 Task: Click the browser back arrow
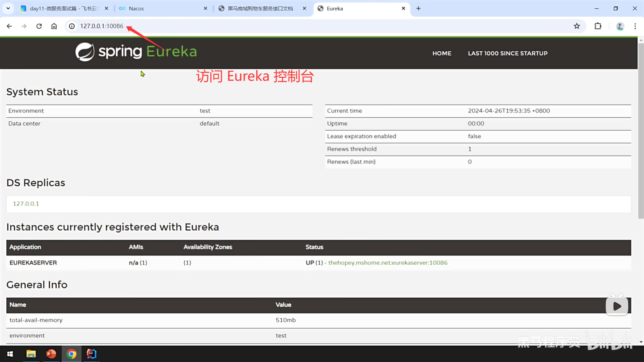pos(9,26)
